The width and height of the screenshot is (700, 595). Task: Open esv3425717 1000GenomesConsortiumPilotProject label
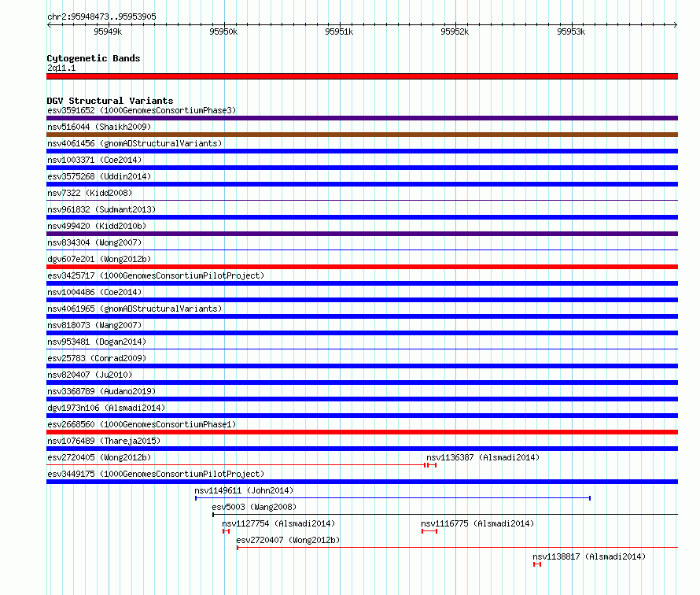(156, 275)
